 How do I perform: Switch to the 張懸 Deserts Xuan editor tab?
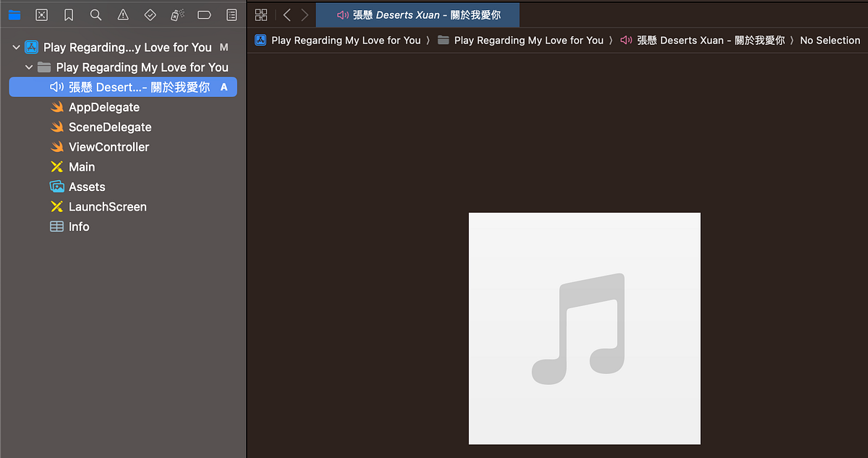pyautogui.click(x=418, y=14)
